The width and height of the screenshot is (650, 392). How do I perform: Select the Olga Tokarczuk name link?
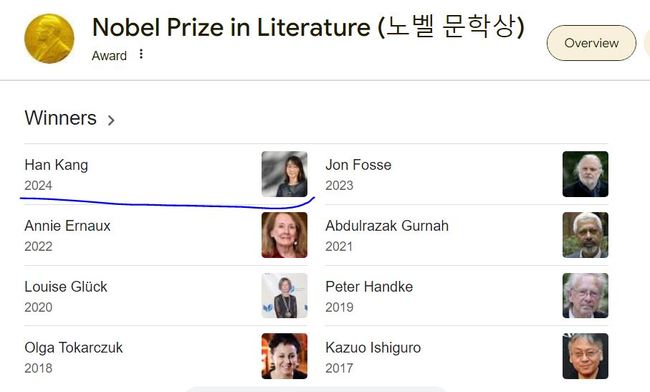click(74, 348)
